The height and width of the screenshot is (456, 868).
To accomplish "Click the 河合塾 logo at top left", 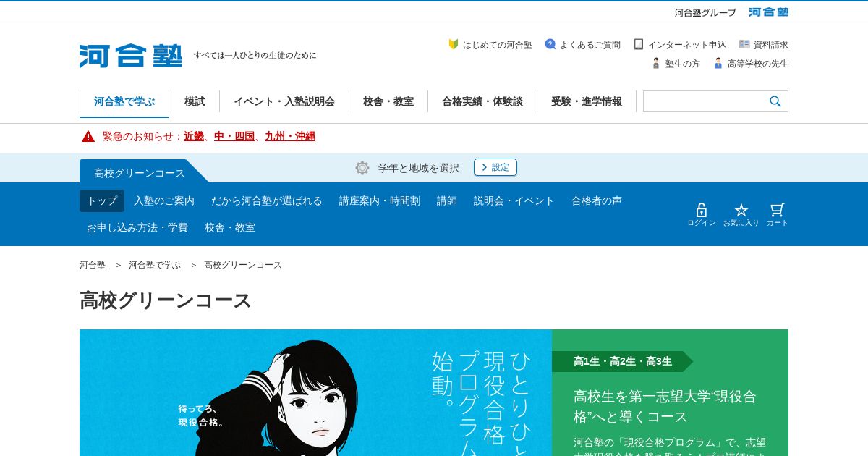I will [130, 56].
